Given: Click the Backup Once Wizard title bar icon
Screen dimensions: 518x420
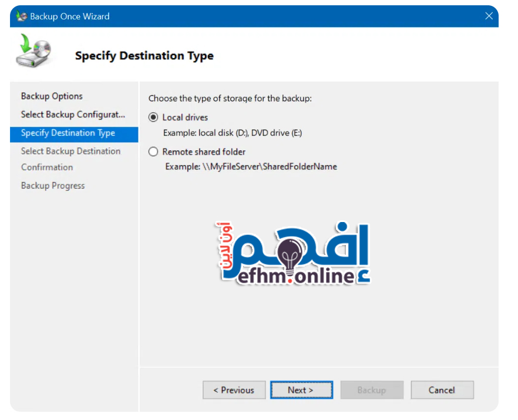Looking at the screenshot, I should pos(22,16).
